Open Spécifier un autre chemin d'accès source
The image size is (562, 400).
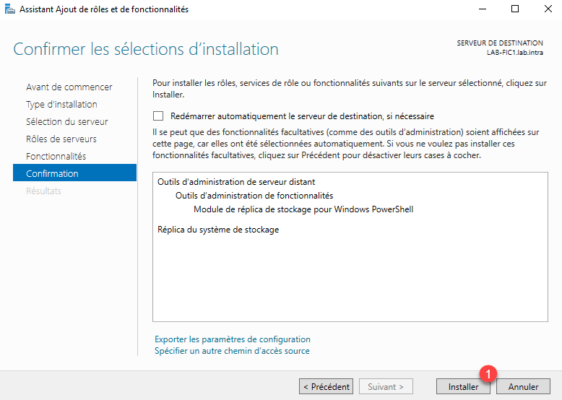point(232,351)
